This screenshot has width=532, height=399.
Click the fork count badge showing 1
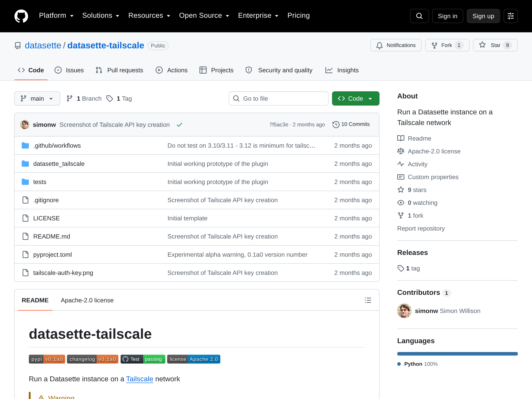coord(459,45)
